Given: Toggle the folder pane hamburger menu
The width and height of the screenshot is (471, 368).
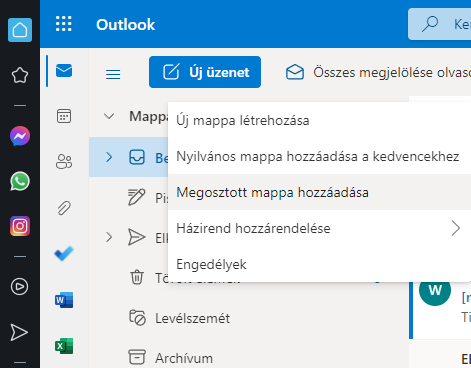Looking at the screenshot, I should pos(113,74).
